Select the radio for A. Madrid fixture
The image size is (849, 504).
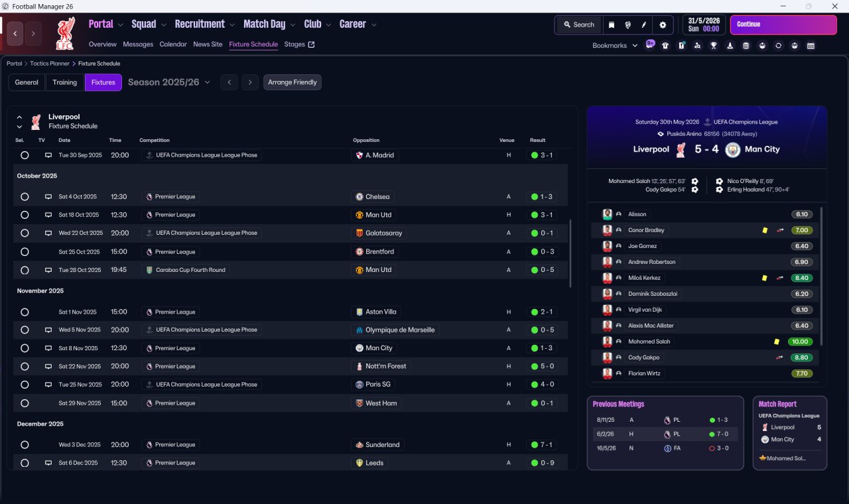(x=25, y=155)
